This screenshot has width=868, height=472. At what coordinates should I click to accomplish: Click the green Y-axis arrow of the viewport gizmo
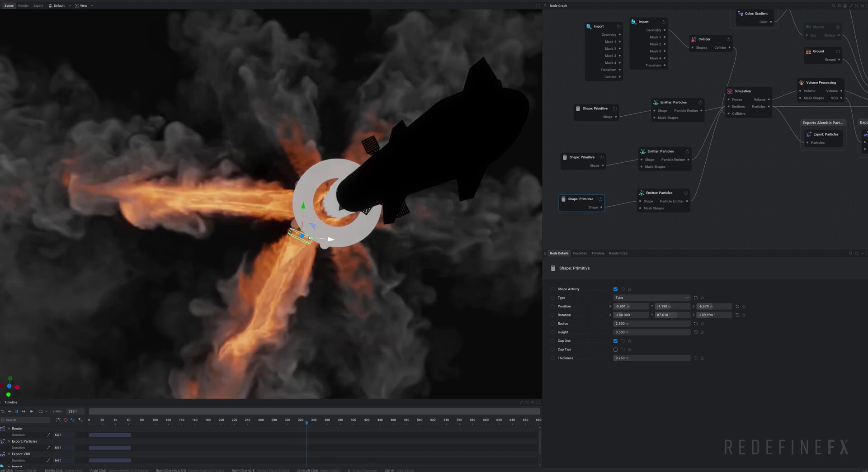tap(303, 206)
